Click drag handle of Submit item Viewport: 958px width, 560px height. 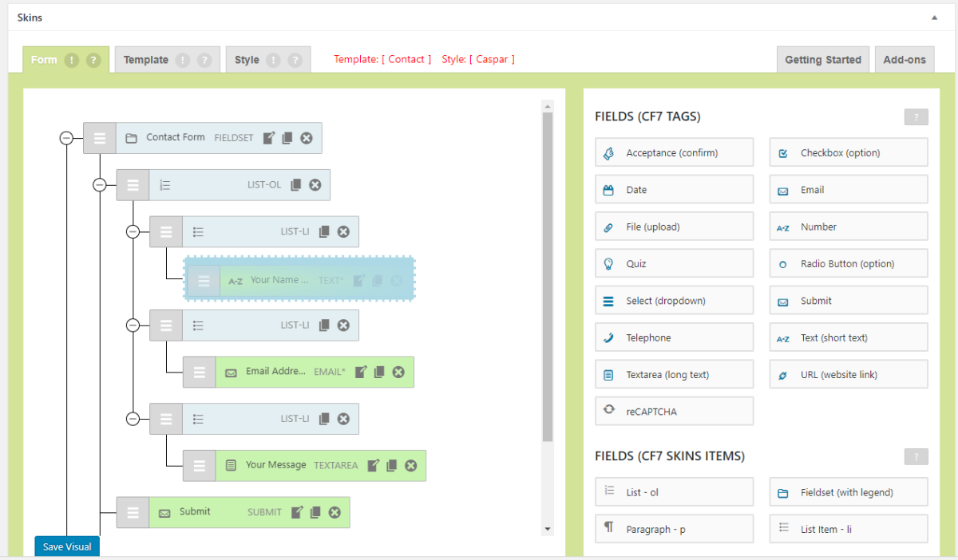pyautogui.click(x=133, y=512)
